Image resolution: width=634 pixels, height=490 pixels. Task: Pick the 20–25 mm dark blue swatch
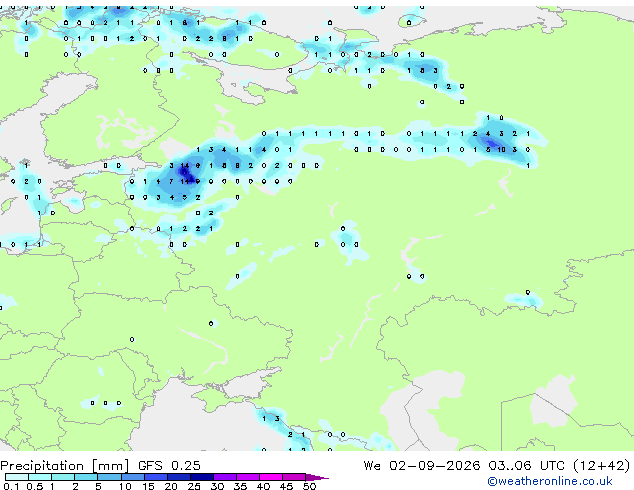click(178, 477)
